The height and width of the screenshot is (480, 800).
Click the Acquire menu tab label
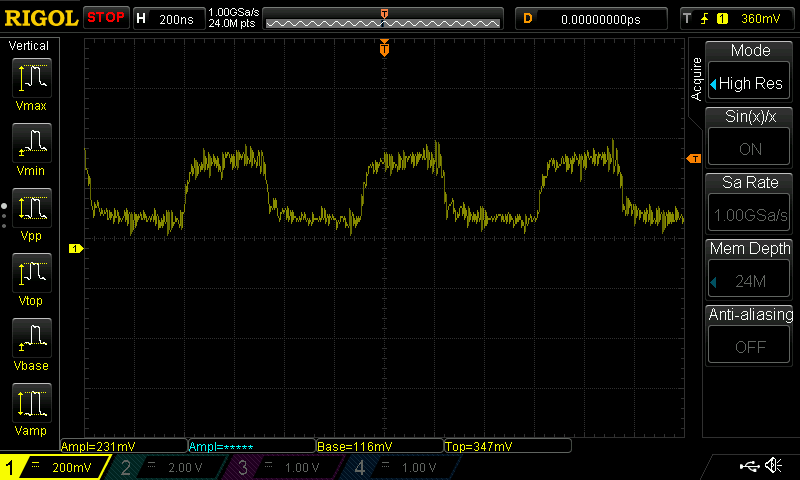pos(696,79)
